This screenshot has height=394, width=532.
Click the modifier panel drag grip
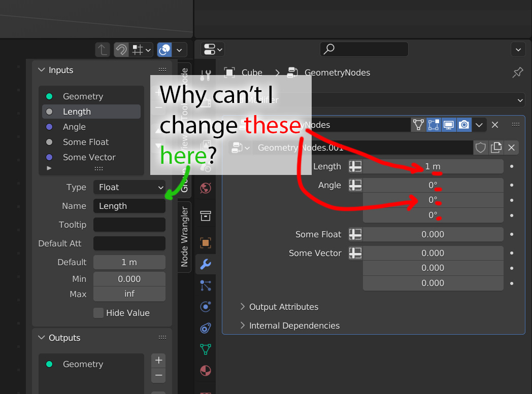click(516, 125)
